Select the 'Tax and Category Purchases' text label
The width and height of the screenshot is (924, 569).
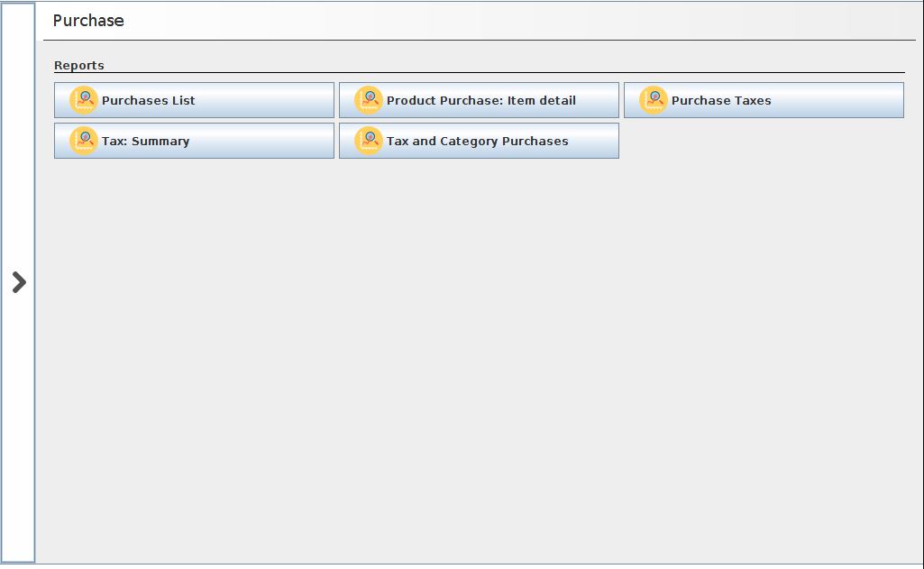(x=477, y=141)
